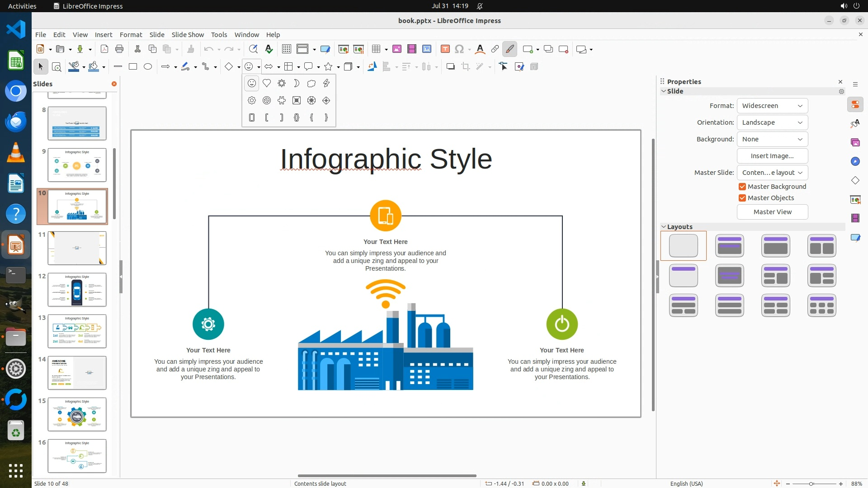
Task: Click the Insert Text Box icon
Action: 445,49
